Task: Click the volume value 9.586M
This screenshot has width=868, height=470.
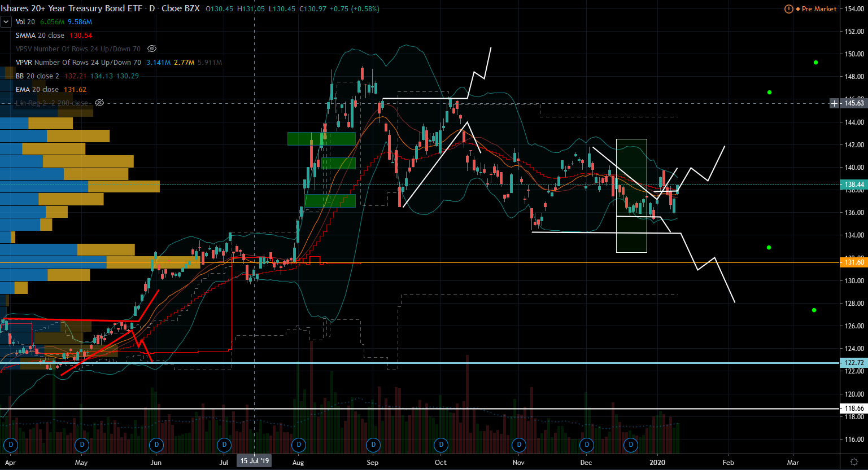Action: point(80,22)
